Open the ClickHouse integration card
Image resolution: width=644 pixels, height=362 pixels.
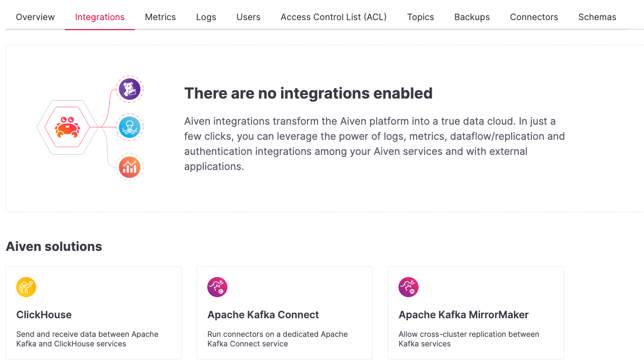pyautogui.click(x=94, y=313)
